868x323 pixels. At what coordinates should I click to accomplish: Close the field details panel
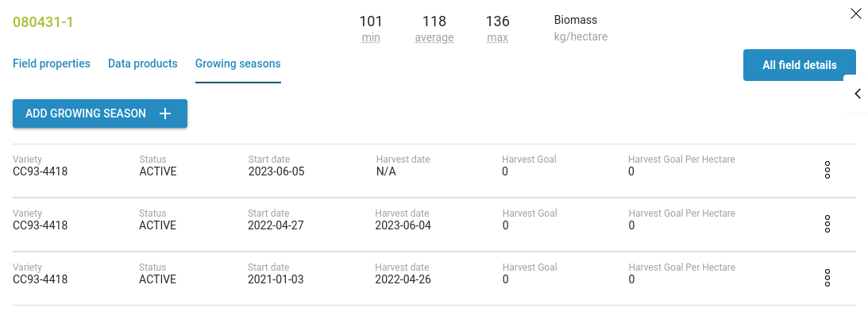[x=855, y=13]
